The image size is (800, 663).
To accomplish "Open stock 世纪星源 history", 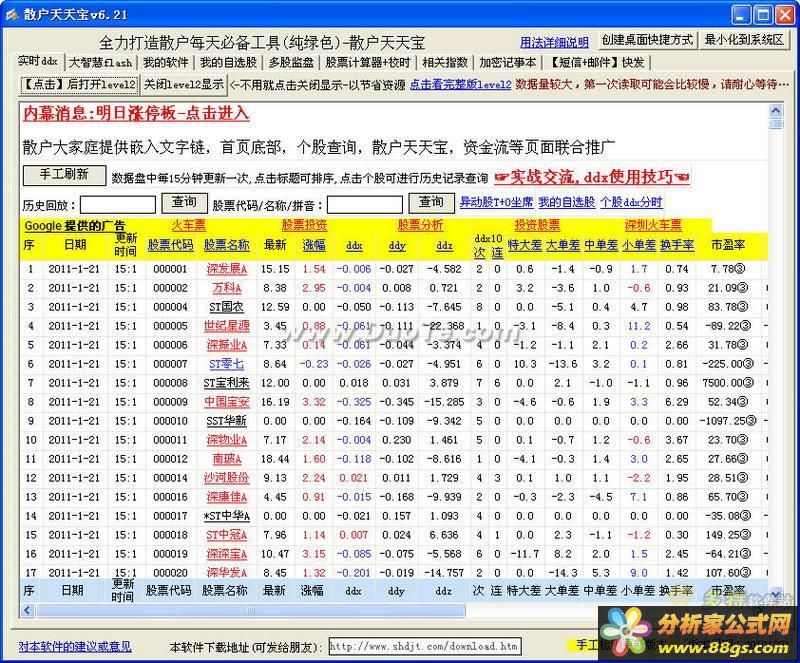I will (227, 326).
